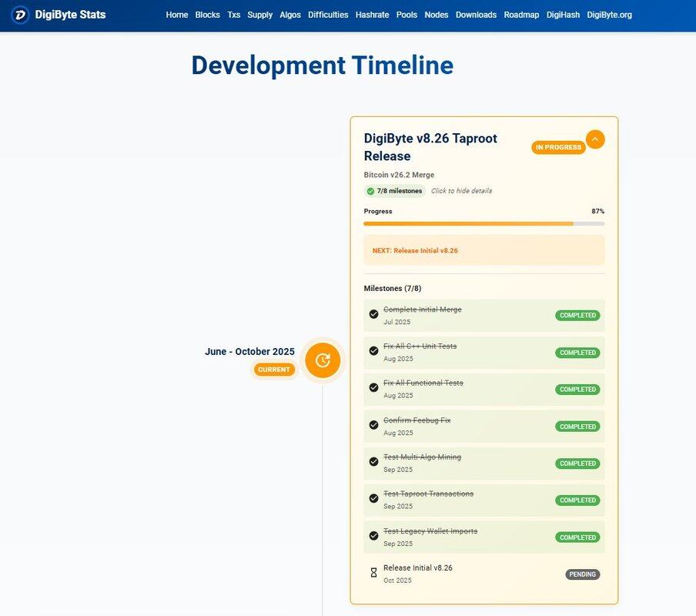This screenshot has height=616, width=696.
Task: Click the 7/8 milestones pill
Action: coord(394,191)
